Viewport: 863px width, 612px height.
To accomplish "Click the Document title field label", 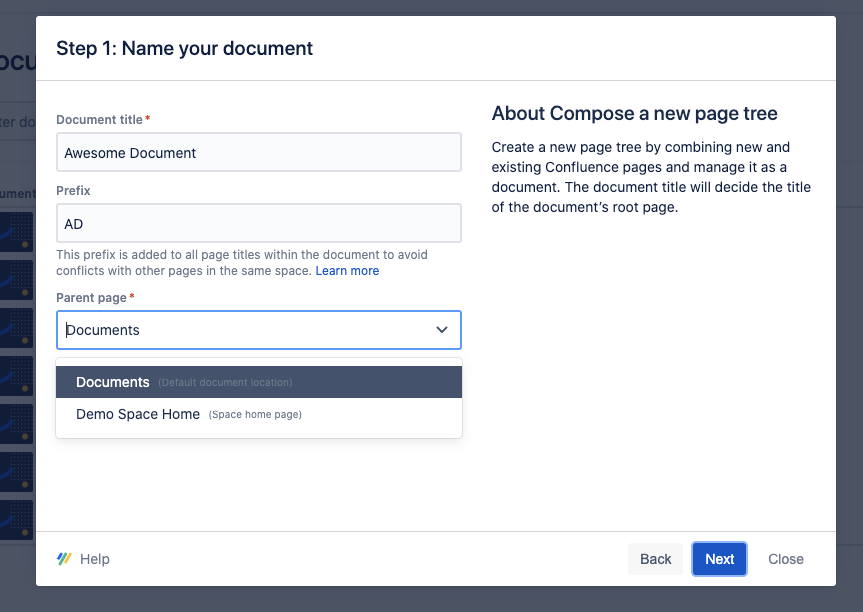I will [99, 120].
